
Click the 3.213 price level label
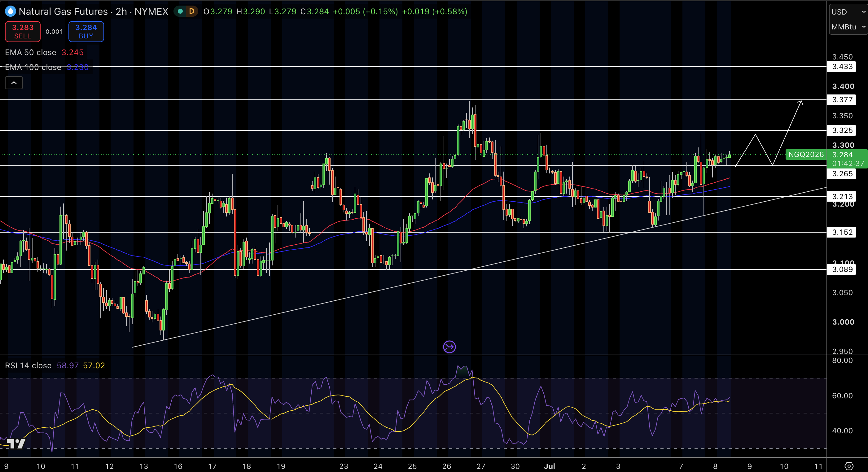tap(842, 196)
